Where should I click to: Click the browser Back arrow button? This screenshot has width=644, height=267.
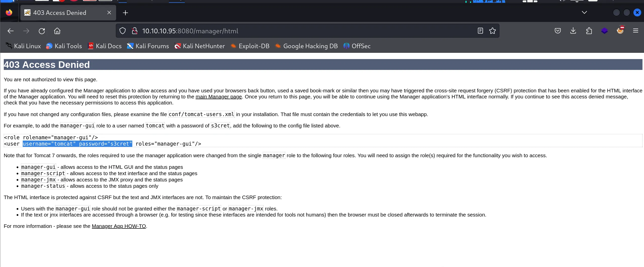(11, 31)
